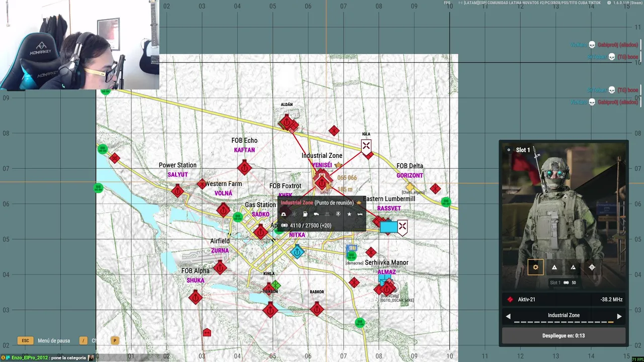Screen dimensions: 644x362
Task: Click the bed icon in Industrial Zone tooltip
Action: point(360,214)
